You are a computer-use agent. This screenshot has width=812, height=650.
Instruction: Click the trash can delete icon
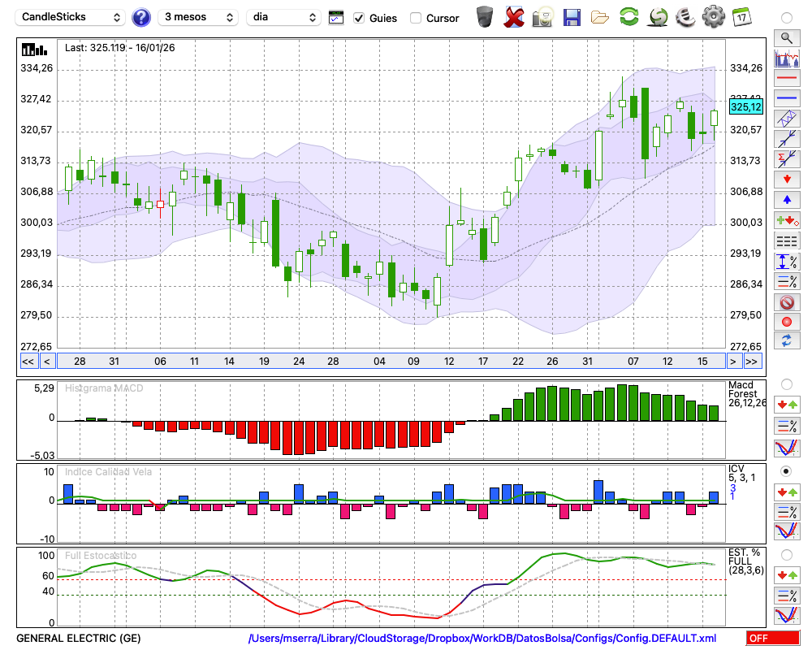pyautogui.click(x=485, y=17)
